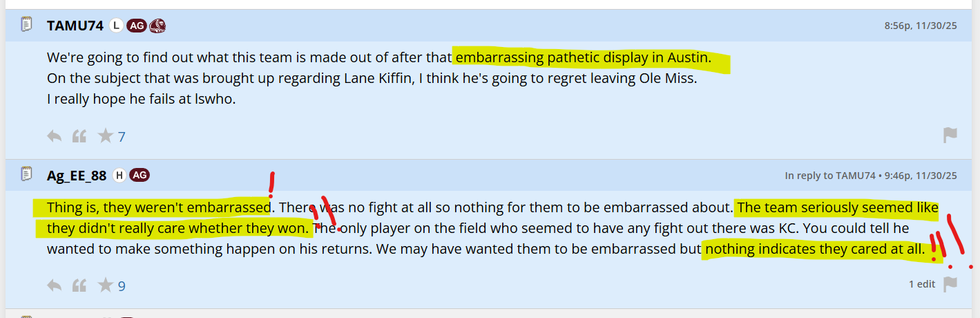
Task: Open TAMU74's user profile
Action: coord(75,26)
